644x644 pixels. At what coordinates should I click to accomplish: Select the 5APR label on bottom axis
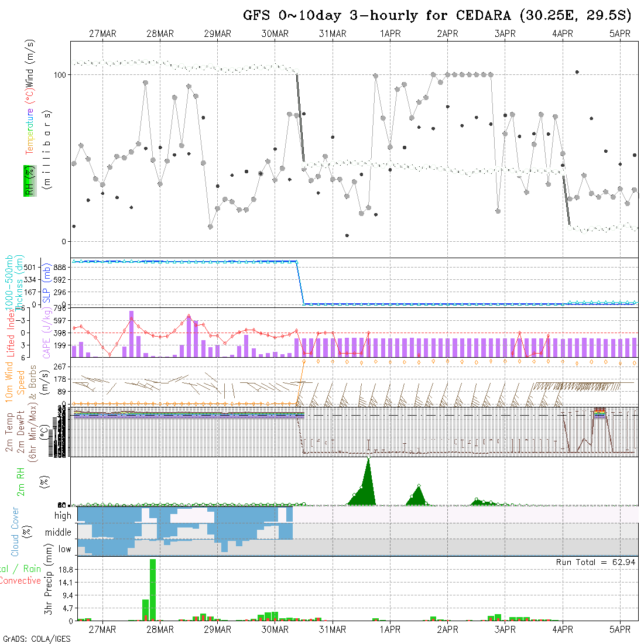(x=620, y=629)
